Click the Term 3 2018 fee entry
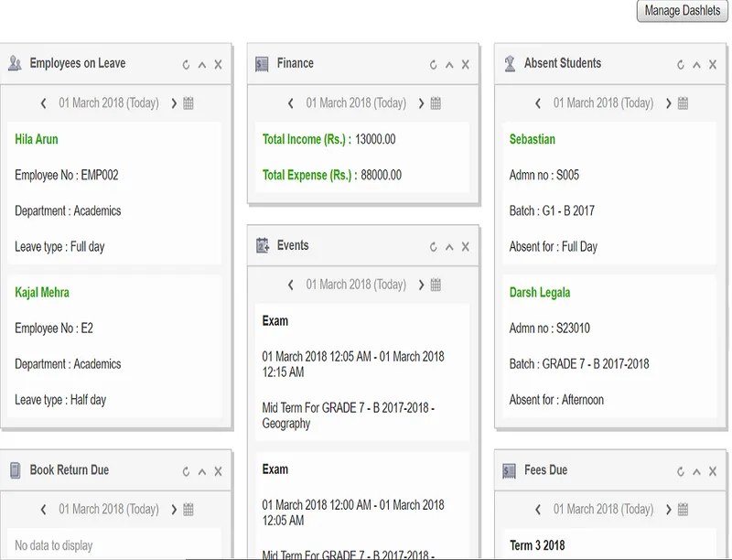 (x=537, y=545)
